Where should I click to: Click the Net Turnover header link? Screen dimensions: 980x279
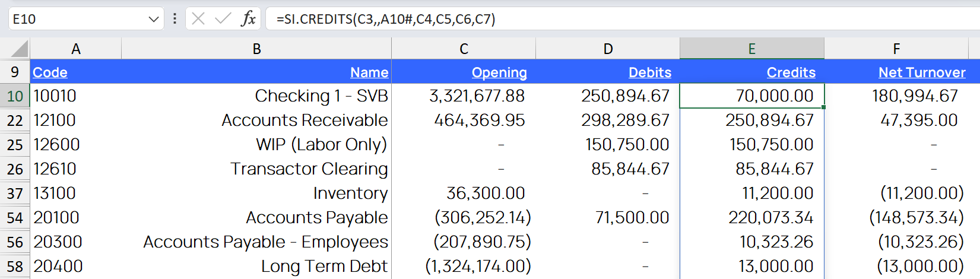[x=922, y=72]
